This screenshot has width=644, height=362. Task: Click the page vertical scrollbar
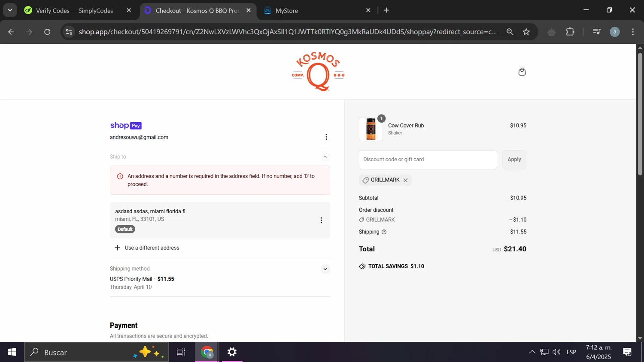click(640, 114)
